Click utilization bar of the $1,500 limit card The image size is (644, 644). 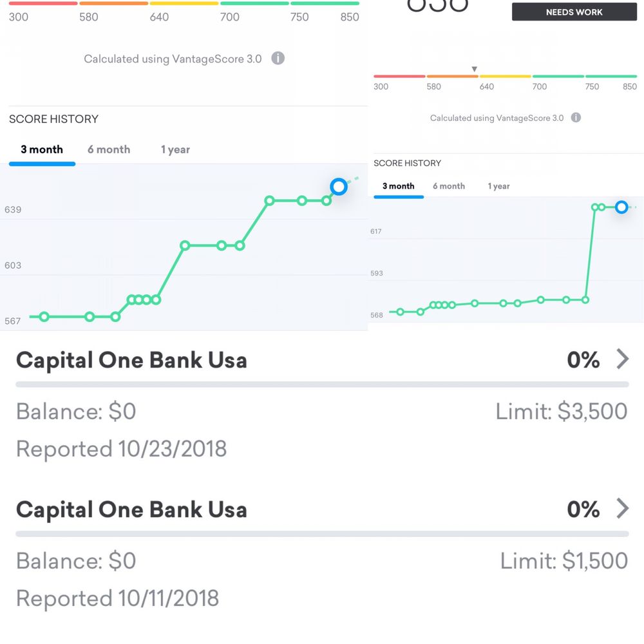[322, 534]
